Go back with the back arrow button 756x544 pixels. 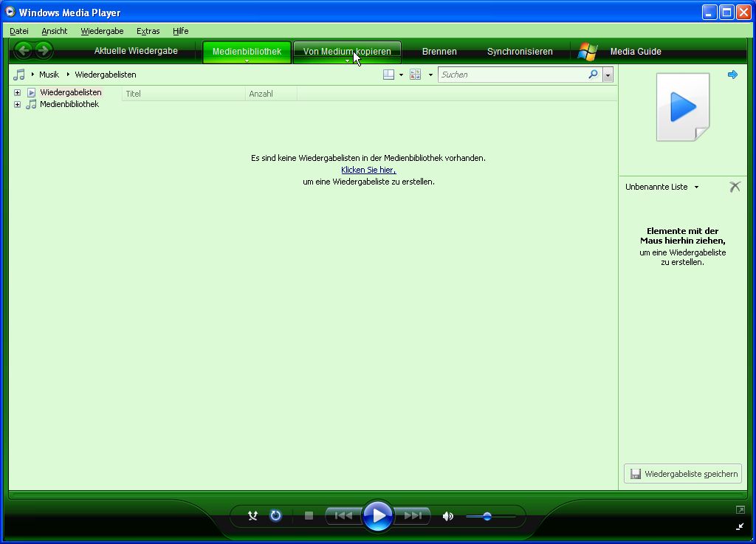pos(24,50)
